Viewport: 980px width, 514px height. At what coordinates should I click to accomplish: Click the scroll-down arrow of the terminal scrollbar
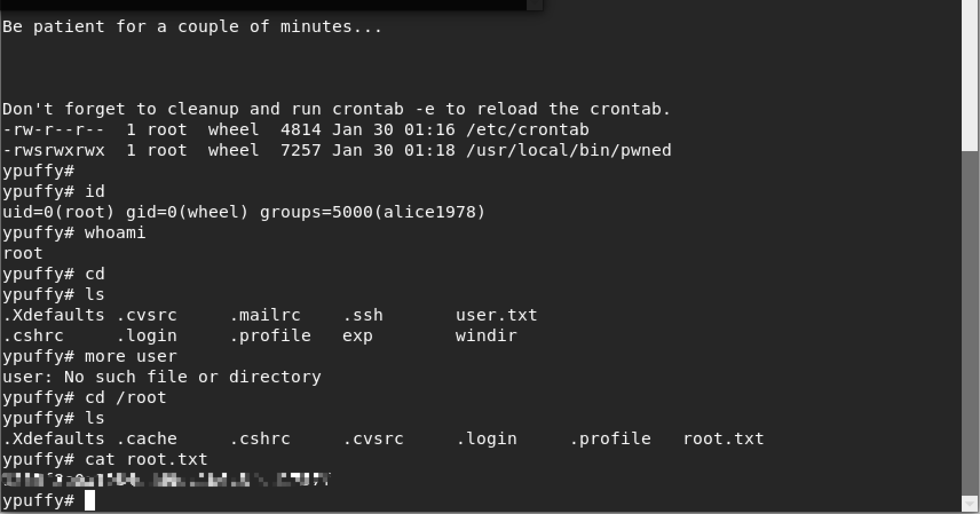970,504
